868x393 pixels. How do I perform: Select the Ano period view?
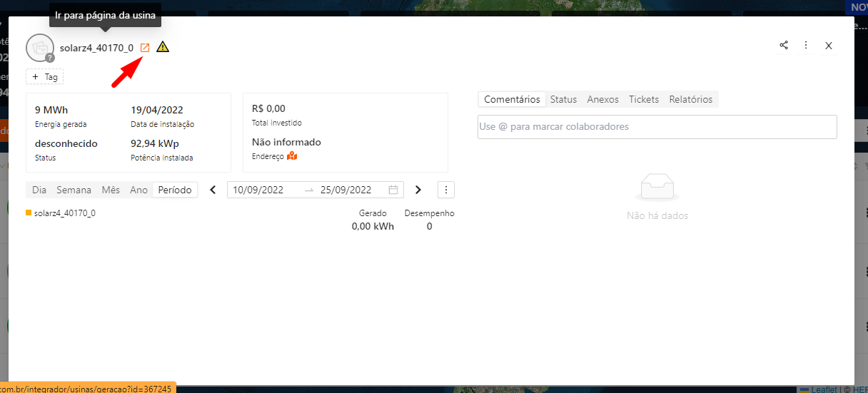click(x=138, y=190)
